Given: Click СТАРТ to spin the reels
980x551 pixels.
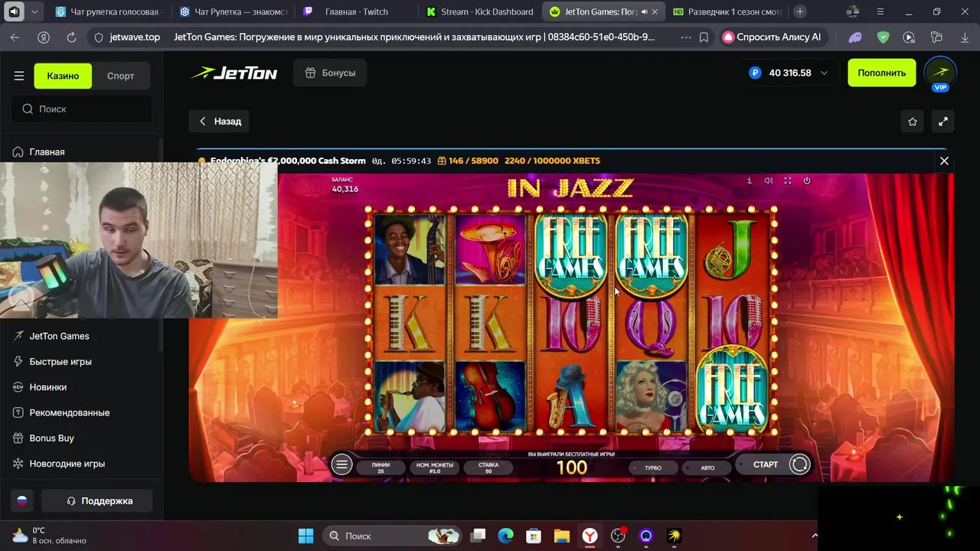Looking at the screenshot, I should pyautogui.click(x=765, y=465).
